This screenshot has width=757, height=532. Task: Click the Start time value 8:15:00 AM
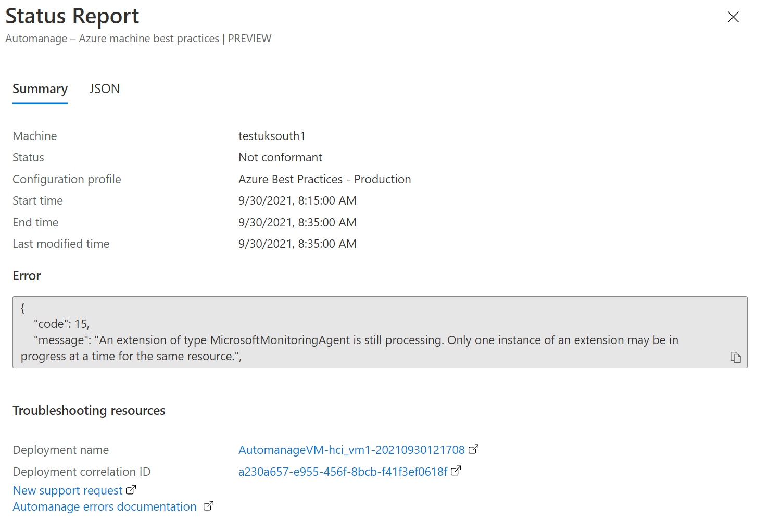tap(297, 200)
